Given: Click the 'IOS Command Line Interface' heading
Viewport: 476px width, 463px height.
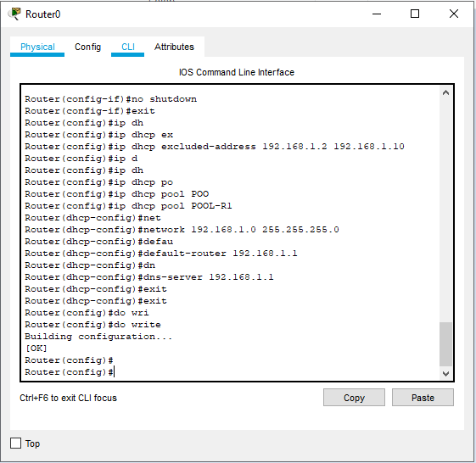Looking at the screenshot, I should coord(237,72).
